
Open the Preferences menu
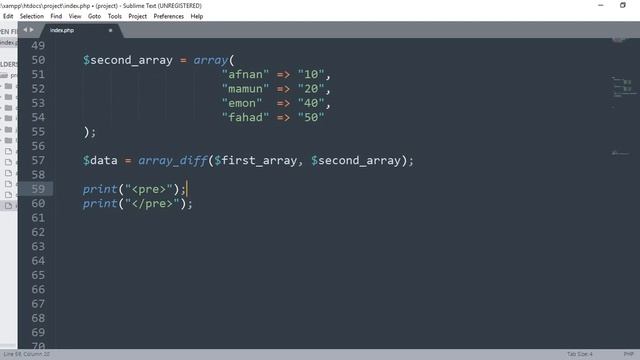point(169,16)
